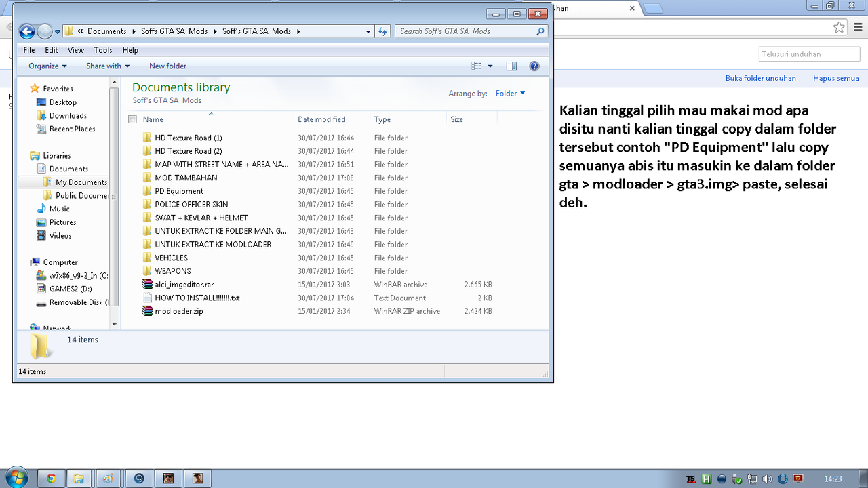Click the WEAPONS folder icon
The width and height of the screenshot is (868, 488).
(x=148, y=271)
